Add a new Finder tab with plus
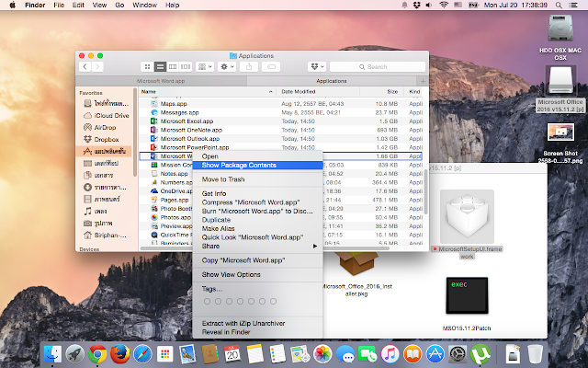The height and width of the screenshot is (368, 588). pyautogui.click(x=423, y=81)
